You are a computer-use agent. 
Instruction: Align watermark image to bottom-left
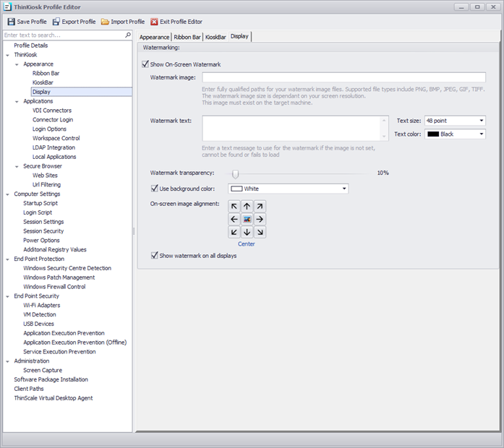[234, 232]
